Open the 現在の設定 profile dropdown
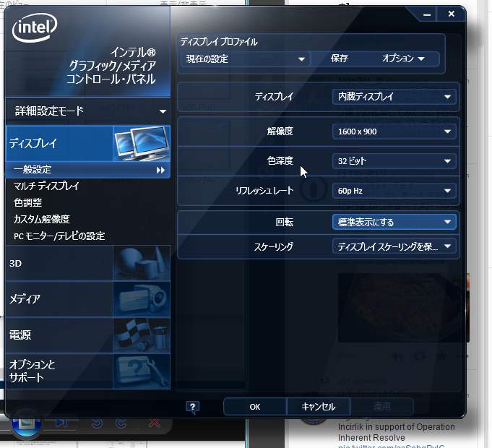This screenshot has height=448, width=492. tap(246, 59)
